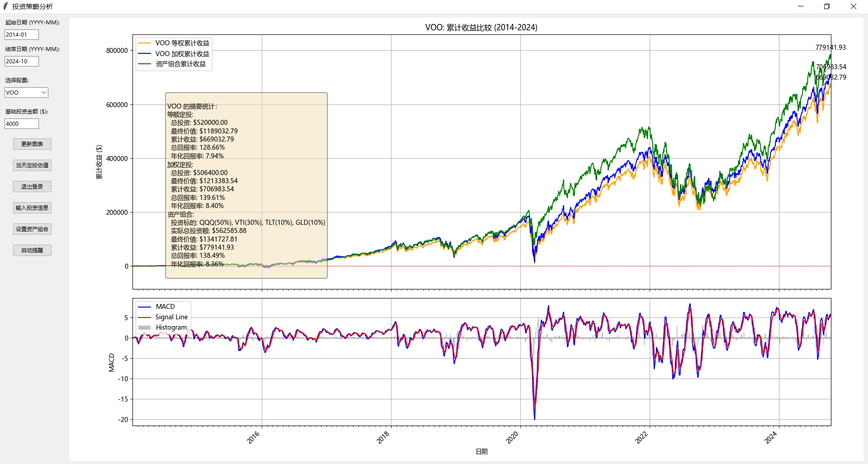The height and width of the screenshot is (464, 868).
Task: Click the VOO 等权累计收益 legend entry
Action: click(x=174, y=43)
